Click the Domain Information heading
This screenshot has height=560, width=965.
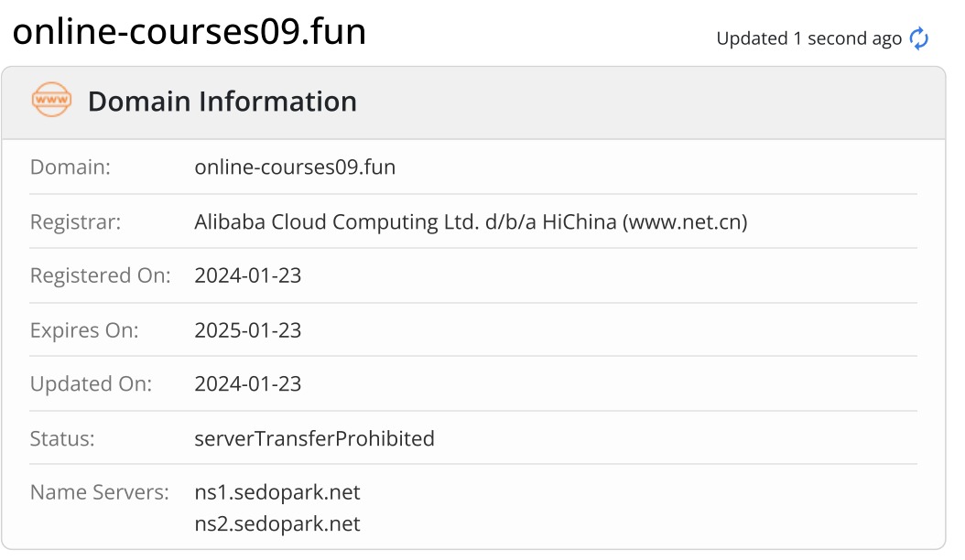[x=222, y=102]
